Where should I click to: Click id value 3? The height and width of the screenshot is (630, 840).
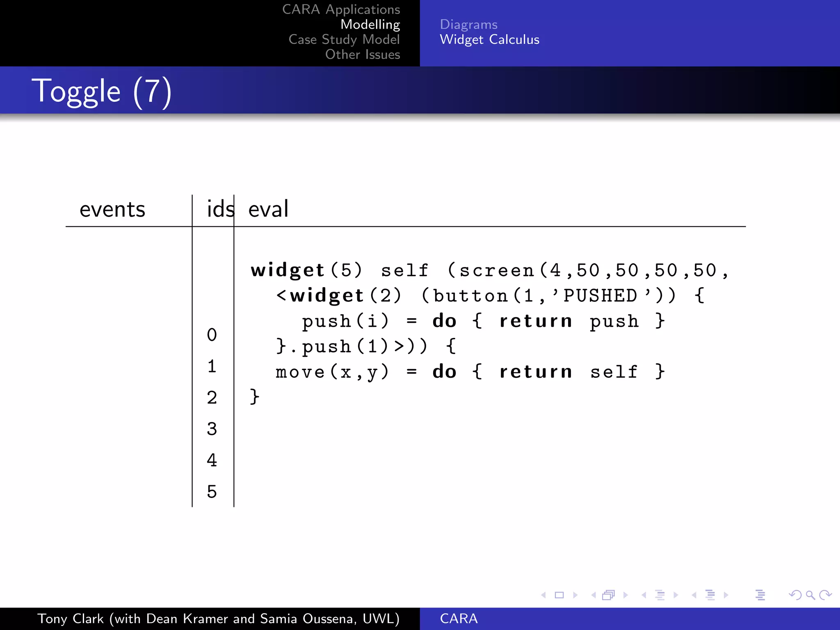(212, 429)
